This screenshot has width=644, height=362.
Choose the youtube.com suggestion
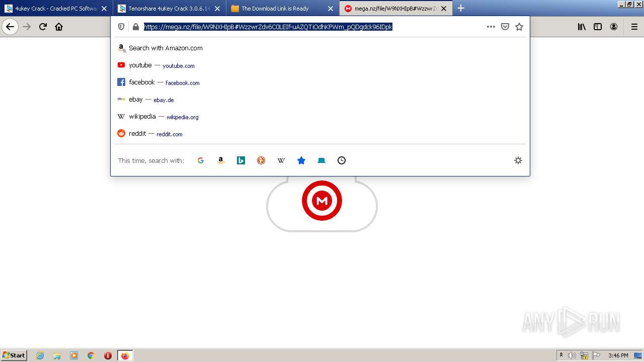pos(320,65)
